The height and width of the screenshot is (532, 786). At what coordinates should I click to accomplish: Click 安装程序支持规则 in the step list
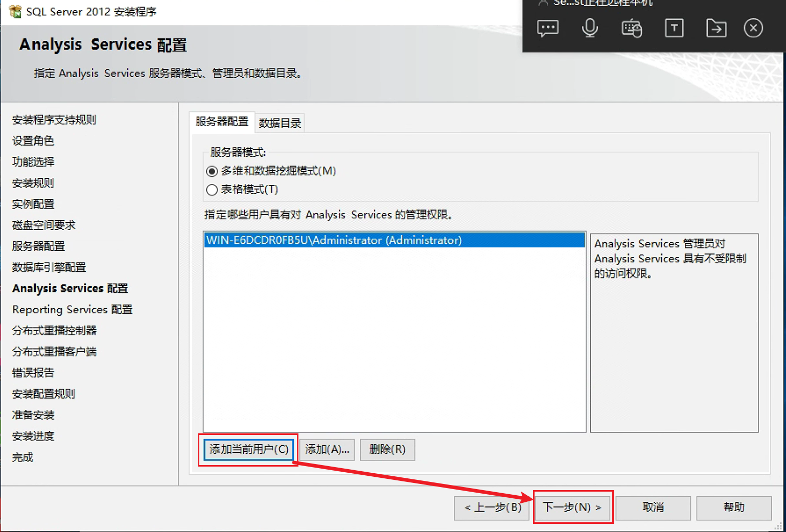click(x=54, y=120)
